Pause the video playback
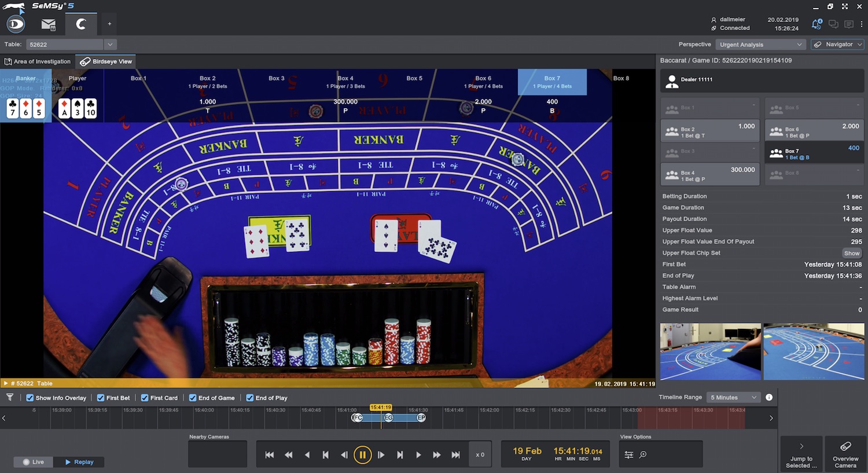Screen dimensions: 868x473 [x=362, y=455]
